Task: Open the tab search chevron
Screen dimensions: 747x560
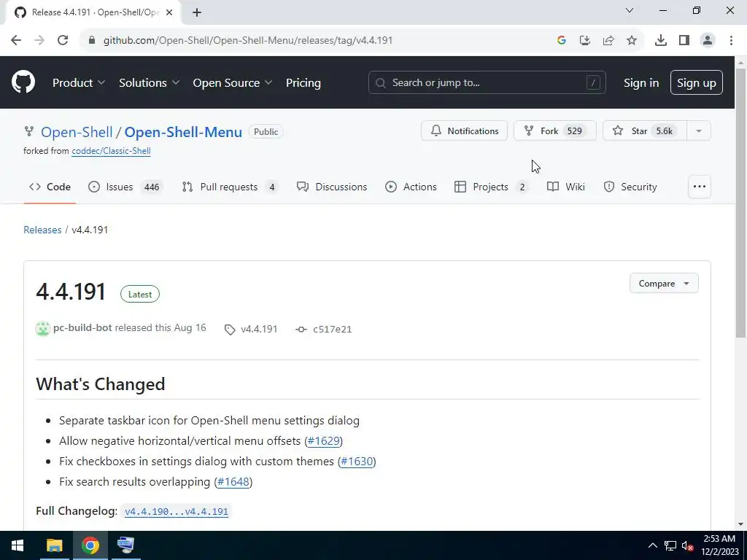Action: 630,10
